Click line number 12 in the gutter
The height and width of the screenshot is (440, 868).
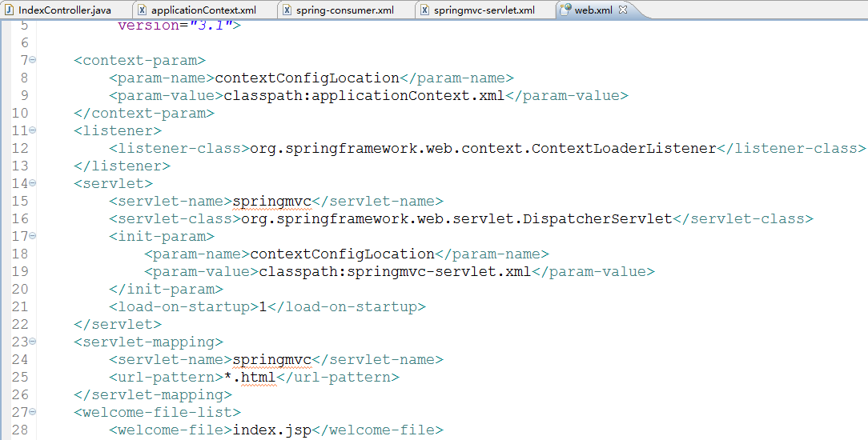point(20,148)
